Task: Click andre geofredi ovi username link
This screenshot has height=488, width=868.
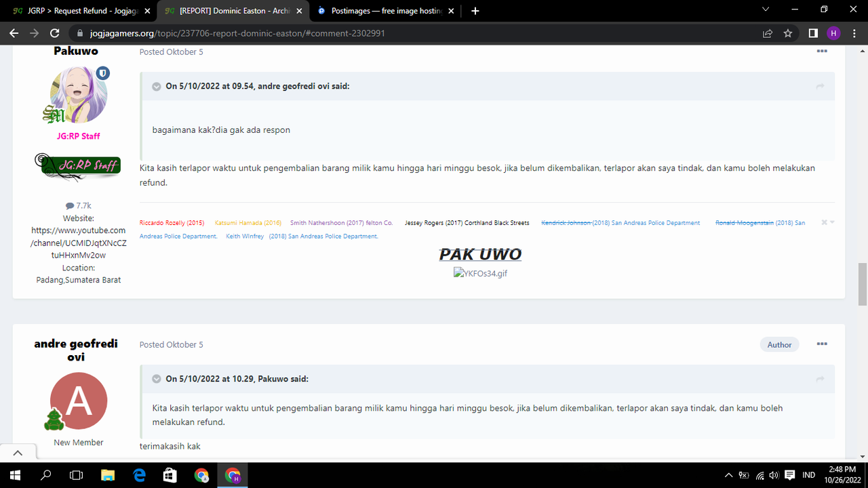Action: [x=76, y=350]
